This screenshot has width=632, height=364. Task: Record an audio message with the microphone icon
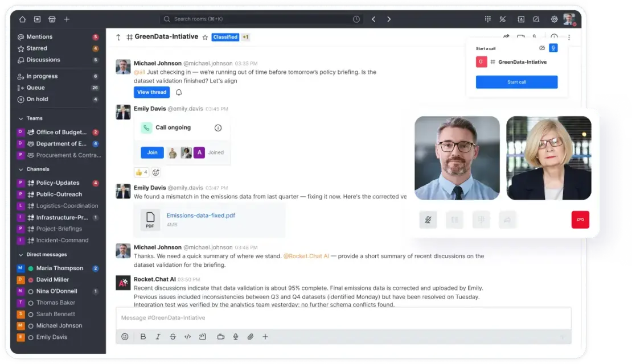click(x=236, y=337)
